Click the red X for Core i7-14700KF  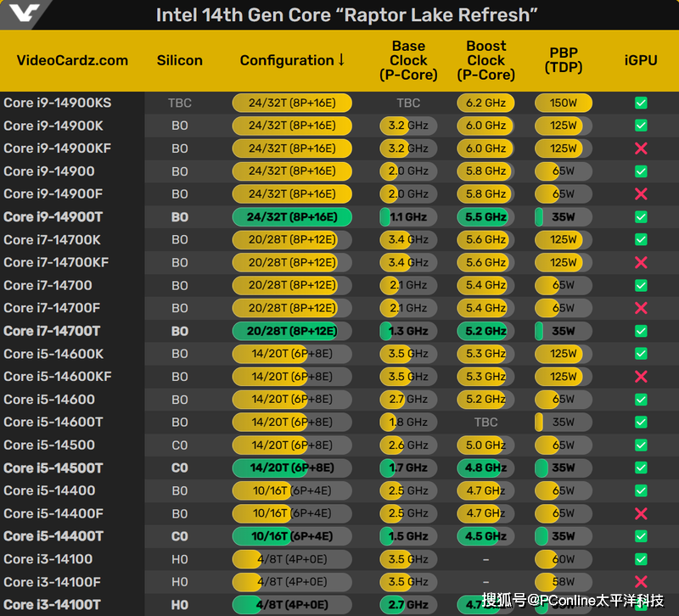coord(641,262)
